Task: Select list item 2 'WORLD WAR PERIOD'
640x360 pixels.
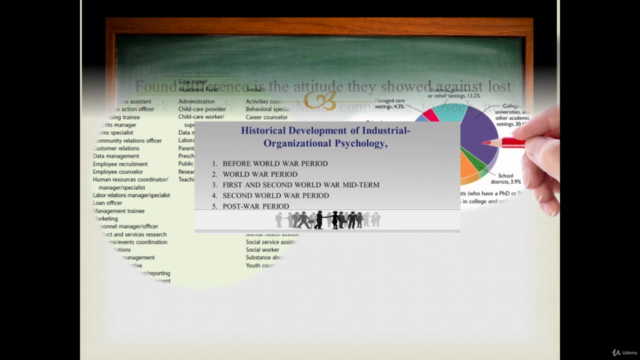Action: [x=260, y=174]
